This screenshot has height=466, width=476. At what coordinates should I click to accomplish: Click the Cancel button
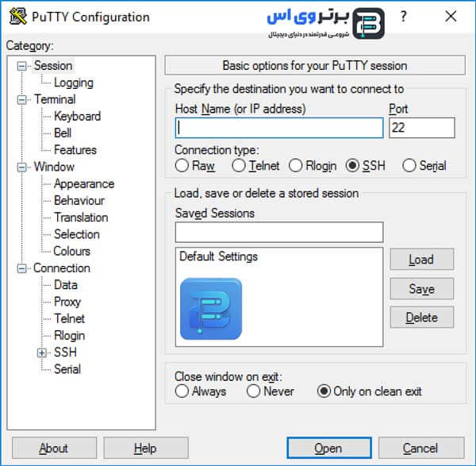pos(421,448)
